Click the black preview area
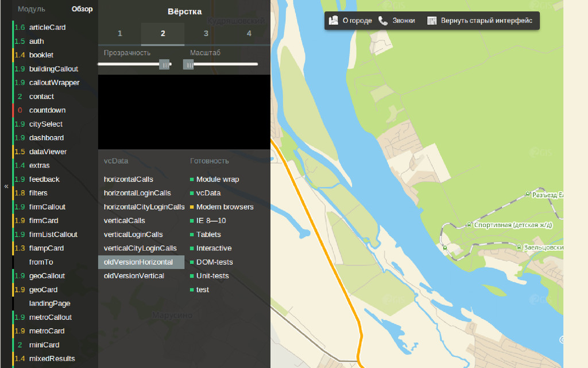The image size is (588, 368). (184, 112)
